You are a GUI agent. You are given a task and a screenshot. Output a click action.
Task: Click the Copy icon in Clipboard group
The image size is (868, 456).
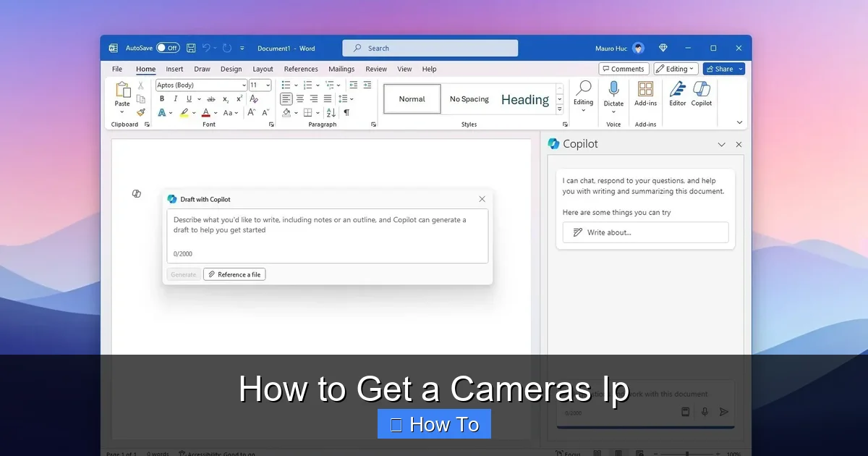(141, 98)
